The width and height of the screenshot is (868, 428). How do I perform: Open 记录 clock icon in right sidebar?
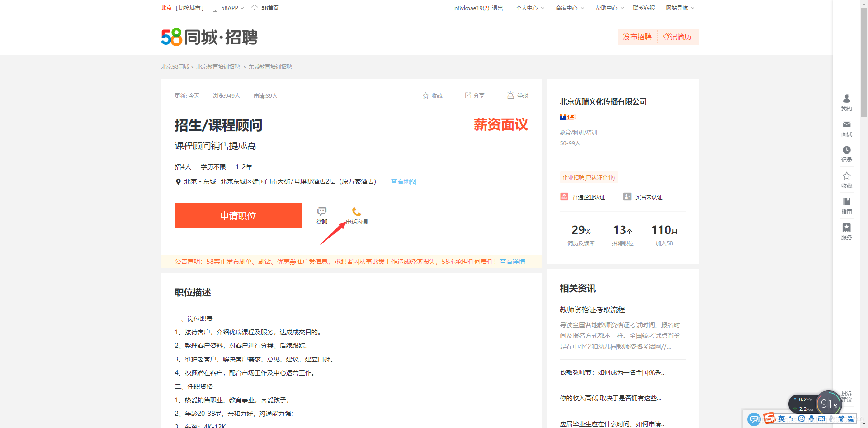pos(847,150)
